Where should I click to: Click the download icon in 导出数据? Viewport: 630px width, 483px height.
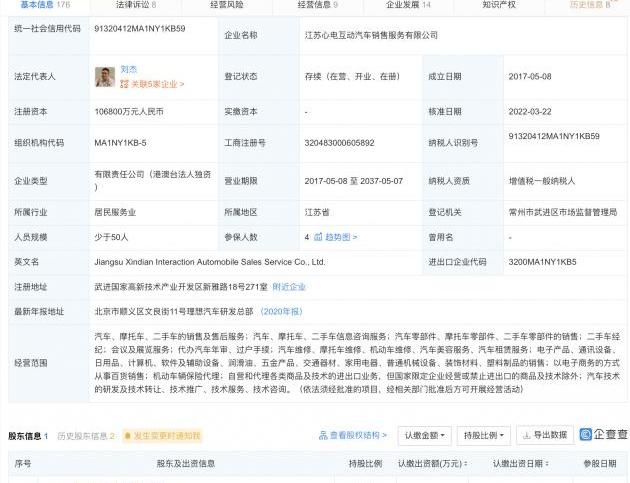(x=526, y=435)
